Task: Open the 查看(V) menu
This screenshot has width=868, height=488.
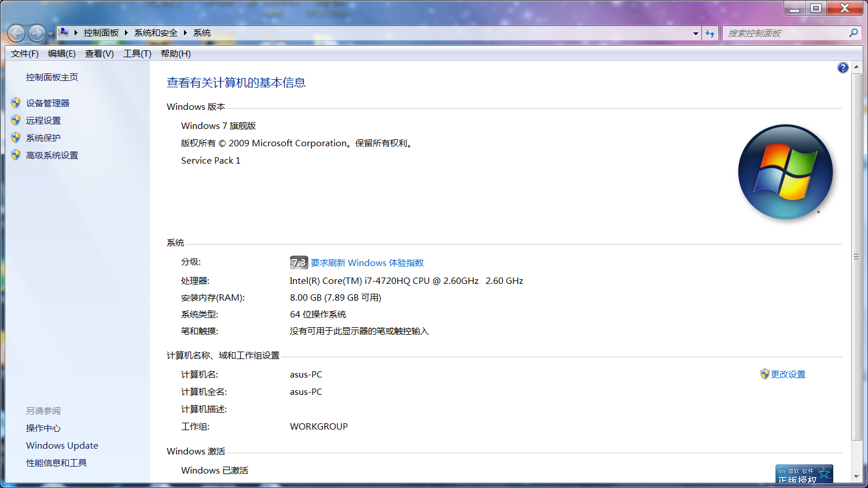Action: point(100,54)
